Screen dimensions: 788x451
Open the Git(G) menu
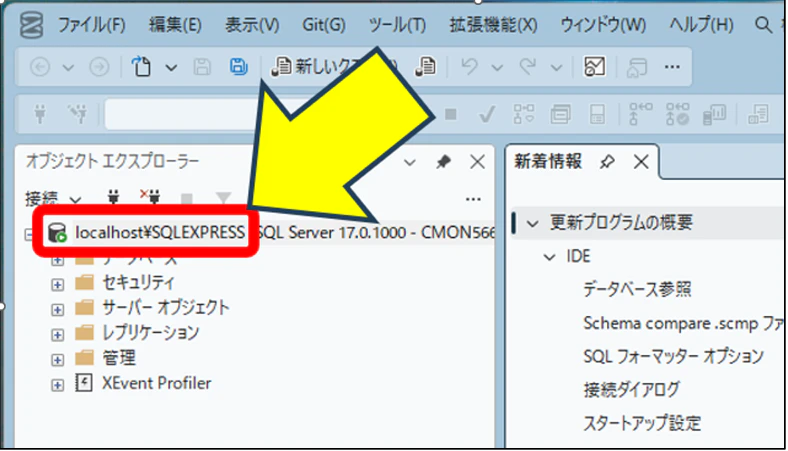click(x=324, y=25)
